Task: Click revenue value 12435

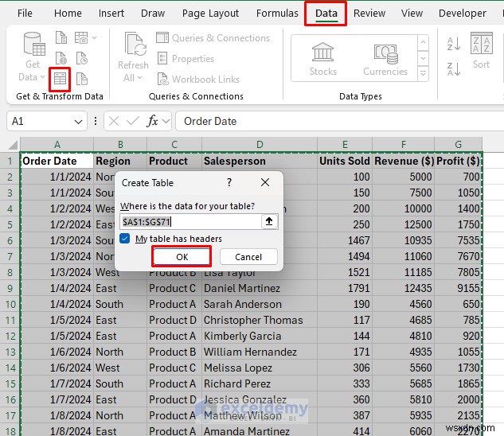Action: [403, 288]
